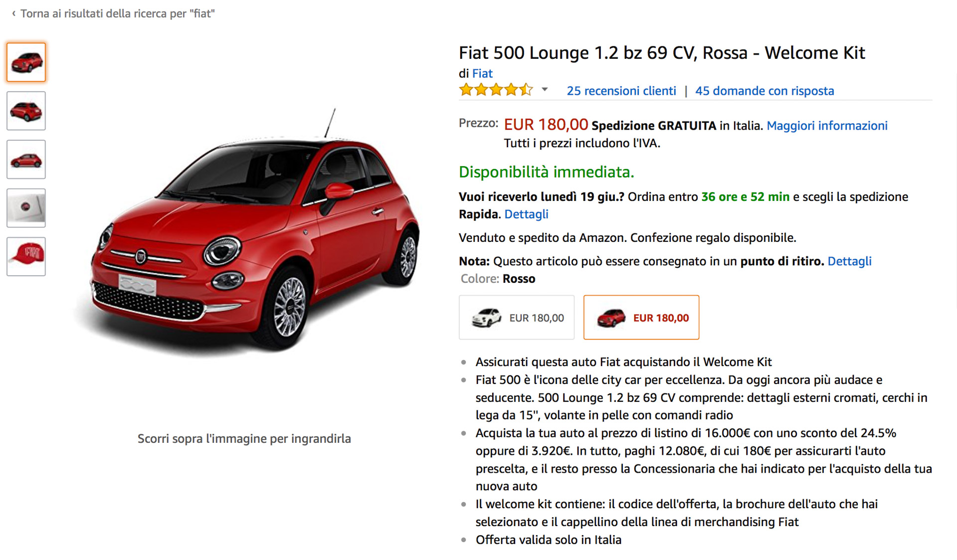Click the EUR 180,00 price text
Viewport: 957px width, 560px height.
tap(546, 124)
